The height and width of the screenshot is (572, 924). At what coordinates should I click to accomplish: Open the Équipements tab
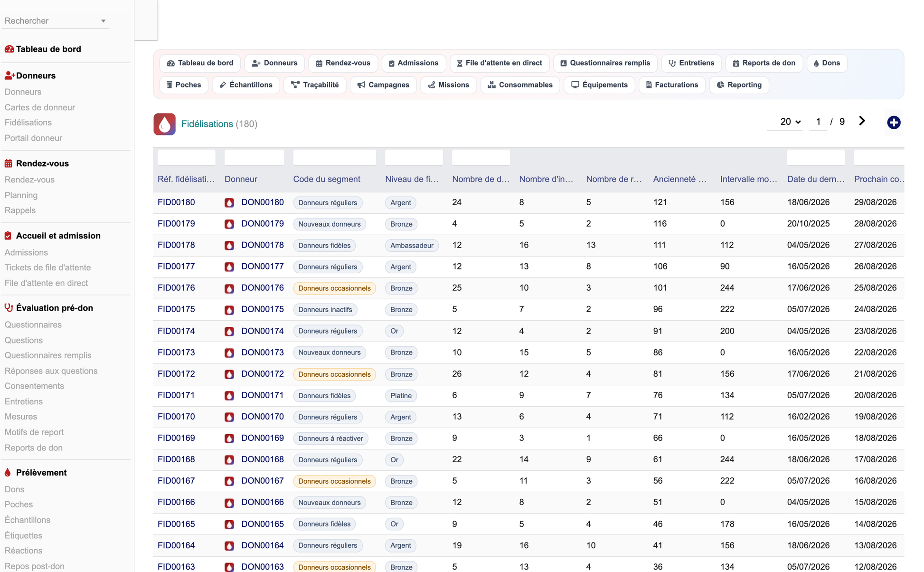point(599,85)
